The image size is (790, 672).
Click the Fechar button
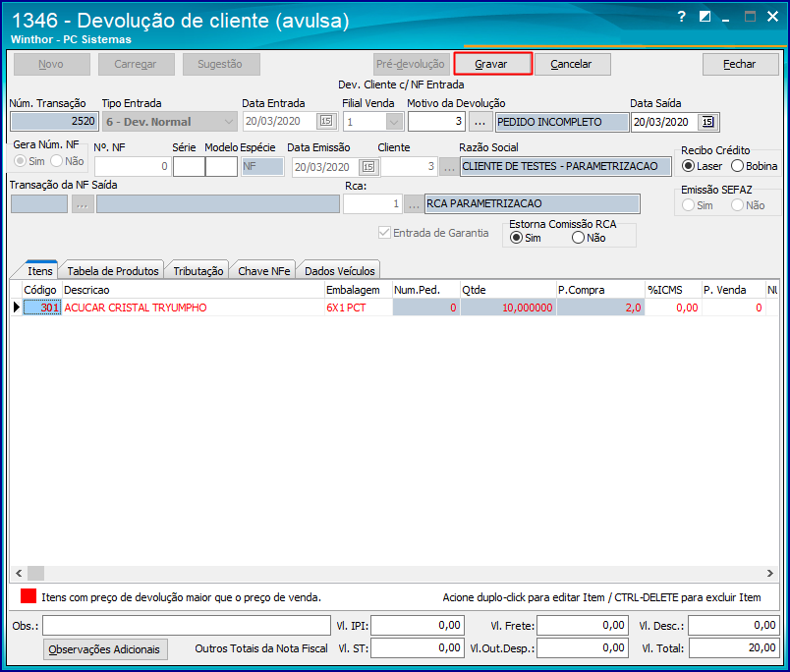click(x=741, y=64)
